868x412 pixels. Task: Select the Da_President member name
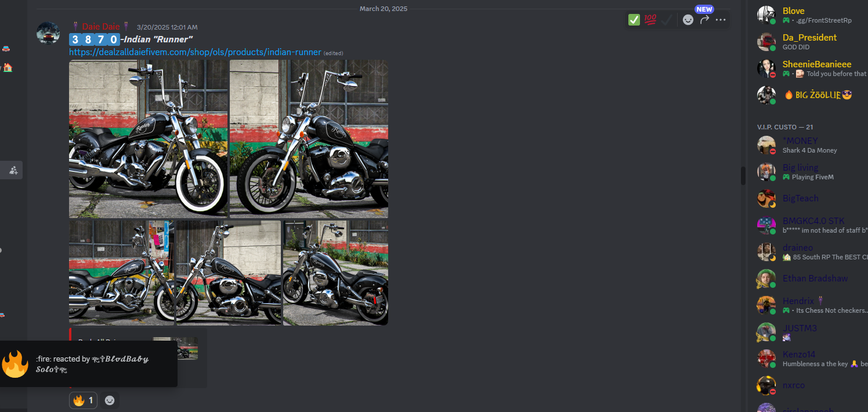(809, 37)
